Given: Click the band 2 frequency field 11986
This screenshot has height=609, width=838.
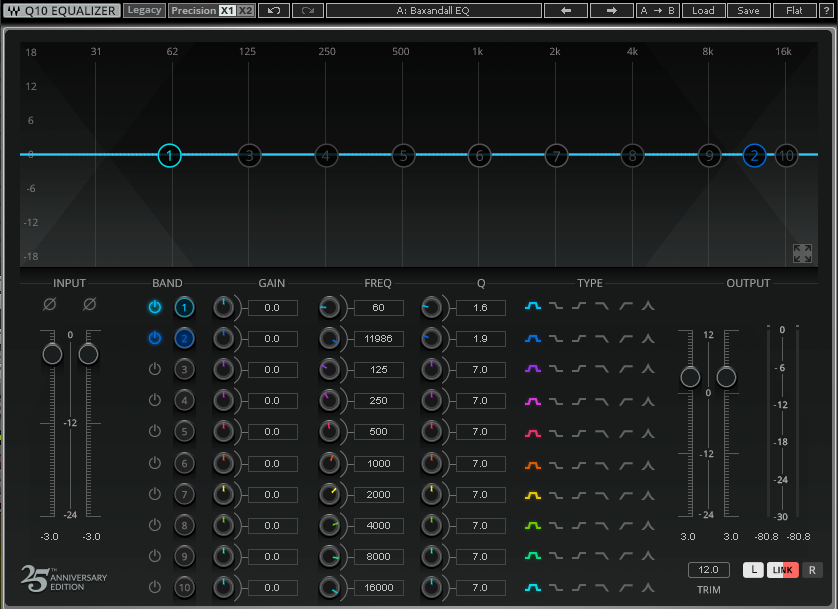Looking at the screenshot, I should pyautogui.click(x=378, y=339).
